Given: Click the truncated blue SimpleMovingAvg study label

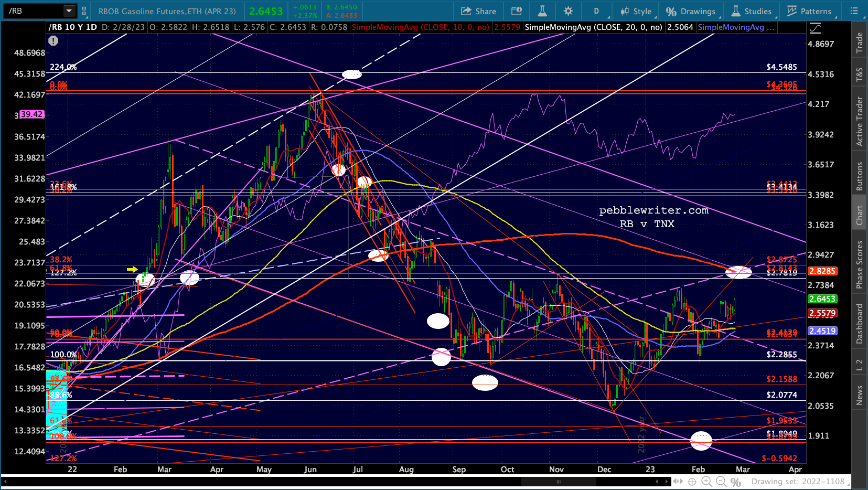Looking at the screenshot, I should [x=736, y=27].
